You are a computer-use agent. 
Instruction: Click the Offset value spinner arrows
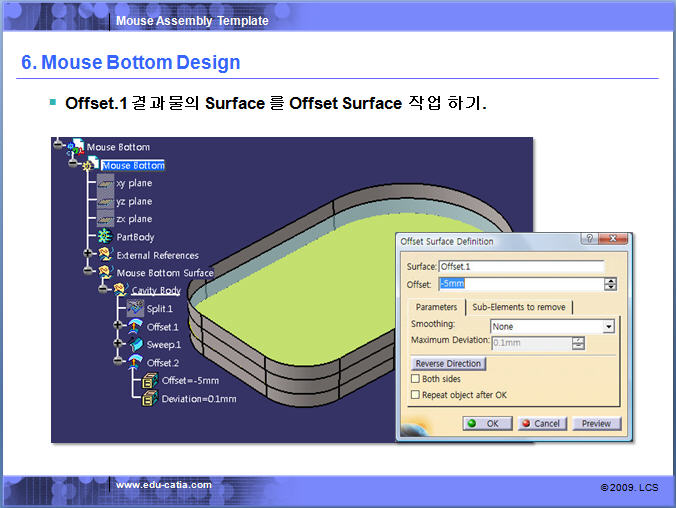610,284
